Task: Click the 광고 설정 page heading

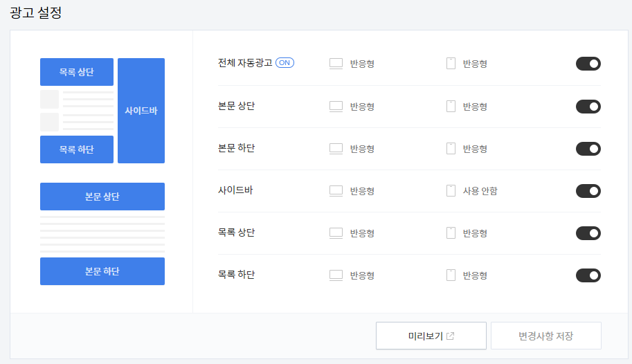Action: [x=35, y=12]
